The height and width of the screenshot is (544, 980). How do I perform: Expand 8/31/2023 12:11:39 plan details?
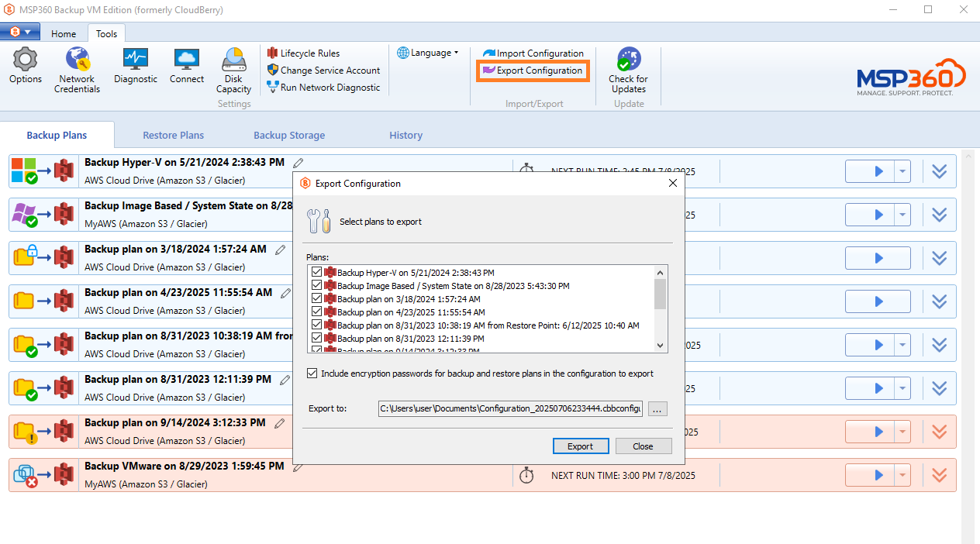click(x=939, y=388)
